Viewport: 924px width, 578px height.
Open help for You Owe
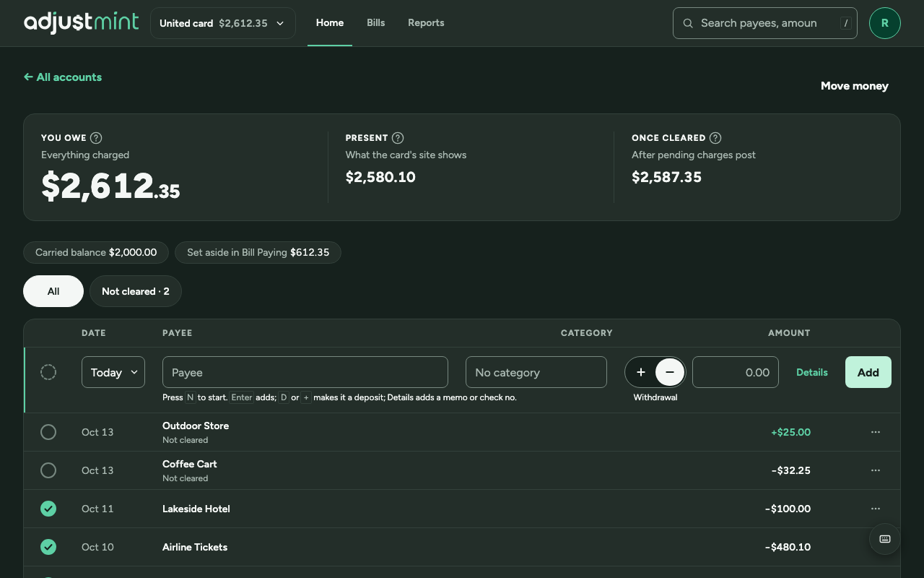[x=96, y=138]
